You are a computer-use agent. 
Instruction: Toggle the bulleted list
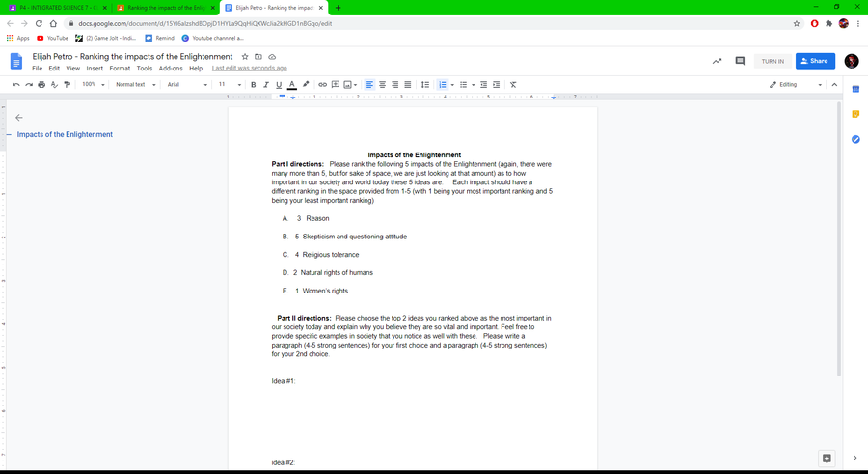pyautogui.click(x=463, y=85)
